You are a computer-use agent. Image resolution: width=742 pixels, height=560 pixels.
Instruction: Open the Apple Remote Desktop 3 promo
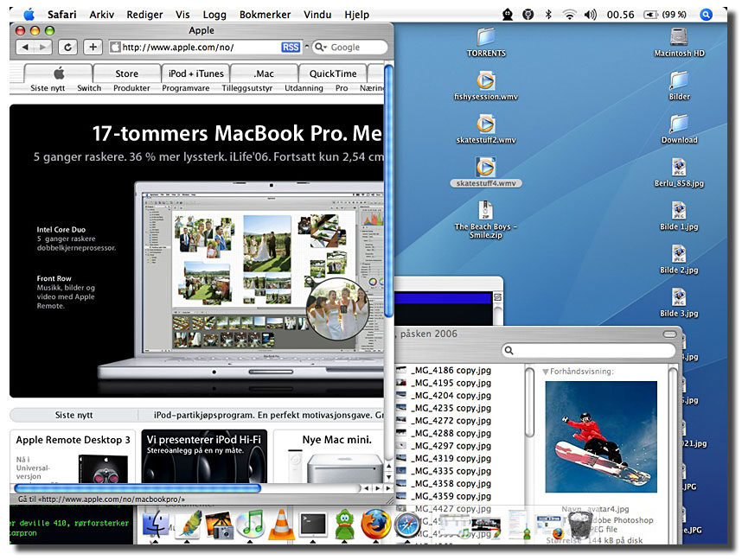(x=73, y=456)
